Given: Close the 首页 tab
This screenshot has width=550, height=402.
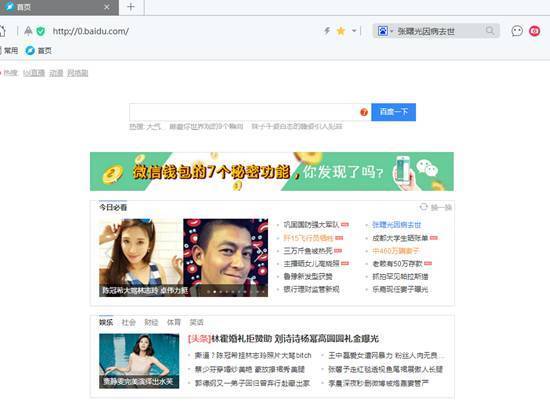Looking at the screenshot, I should [x=107, y=7].
